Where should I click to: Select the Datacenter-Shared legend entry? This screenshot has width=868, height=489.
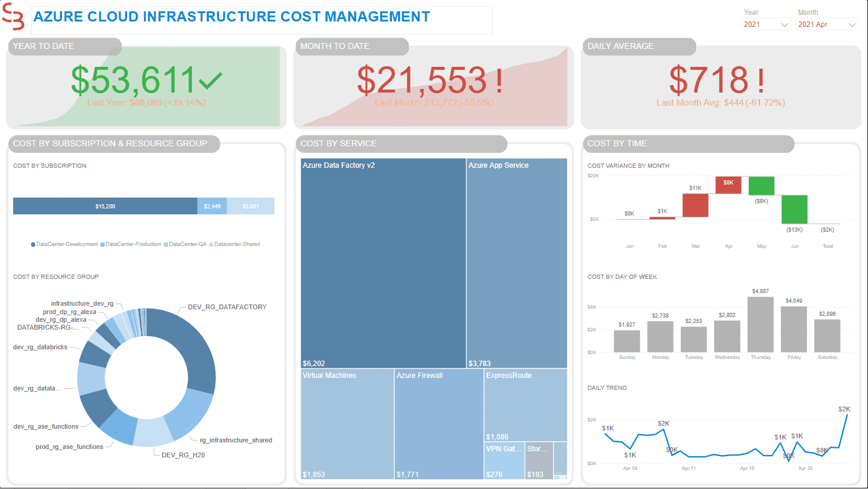pyautogui.click(x=234, y=244)
